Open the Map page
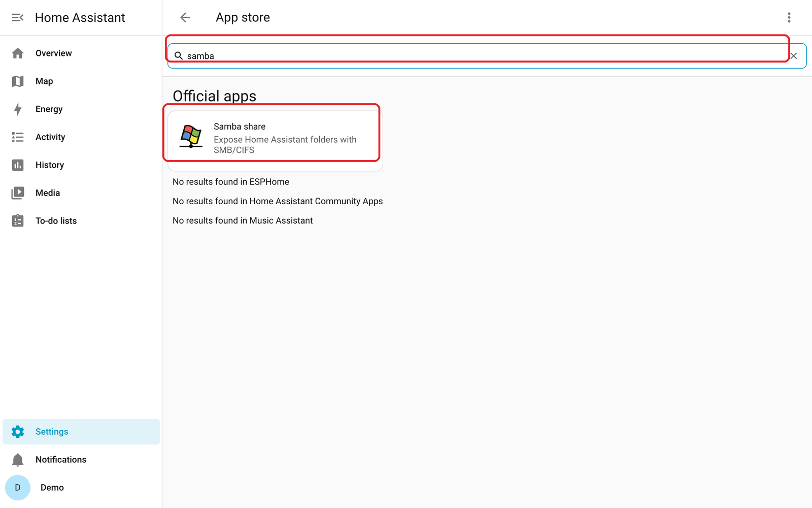This screenshot has width=812, height=508. pyautogui.click(x=81, y=81)
